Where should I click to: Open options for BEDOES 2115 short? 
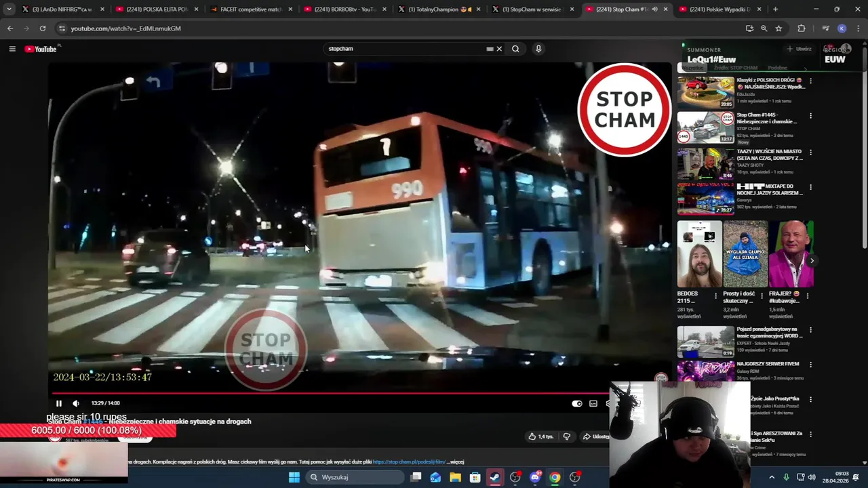pyautogui.click(x=715, y=296)
